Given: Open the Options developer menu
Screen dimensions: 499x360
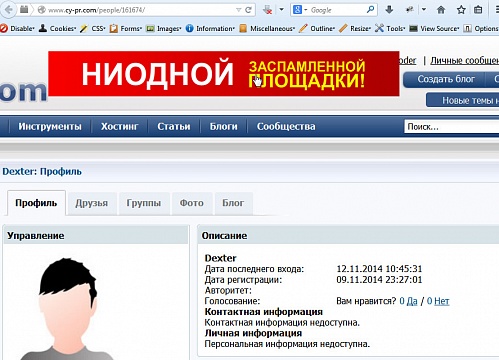Looking at the screenshot, I should coord(481,29).
